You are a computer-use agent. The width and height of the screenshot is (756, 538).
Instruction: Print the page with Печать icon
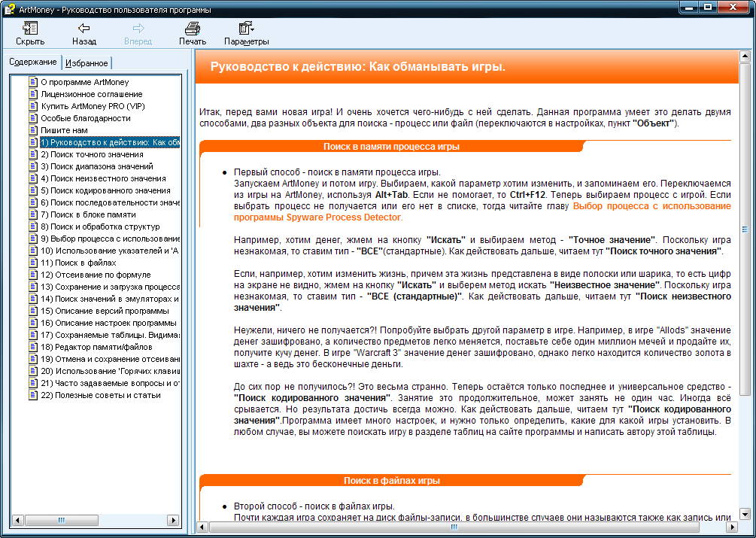193,29
